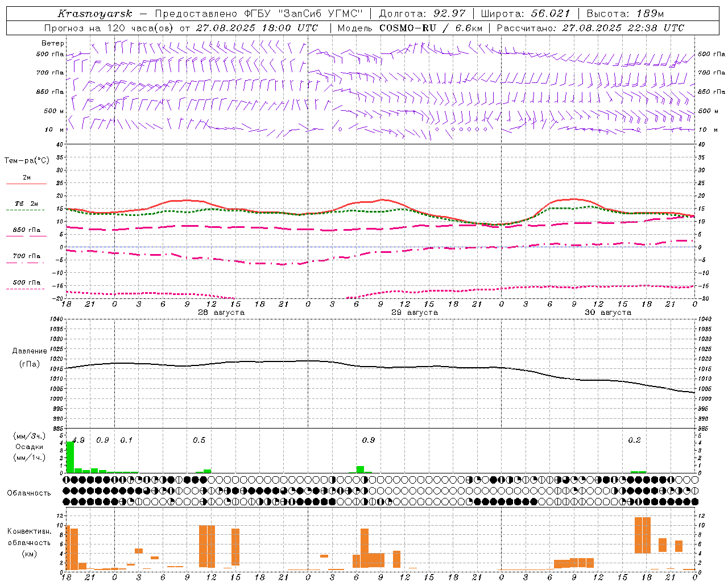
Task: Click the '(км)' convective cloud unit label
Action: [x=29, y=554]
